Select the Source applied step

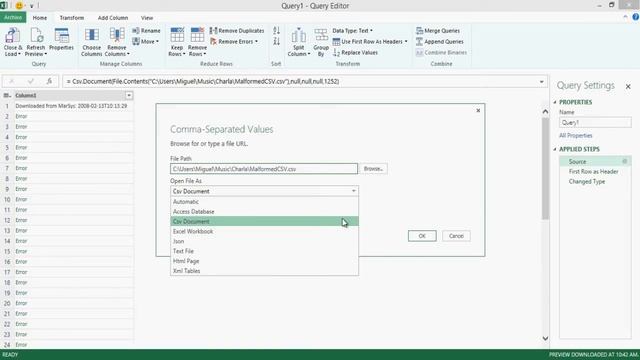point(595,162)
